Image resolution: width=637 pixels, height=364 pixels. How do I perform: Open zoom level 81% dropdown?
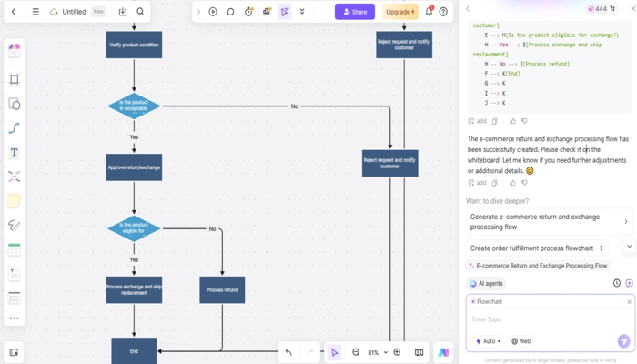coord(378,352)
